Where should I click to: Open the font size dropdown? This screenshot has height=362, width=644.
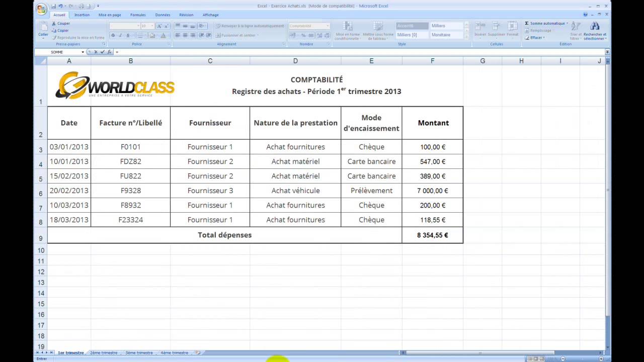coord(152,26)
